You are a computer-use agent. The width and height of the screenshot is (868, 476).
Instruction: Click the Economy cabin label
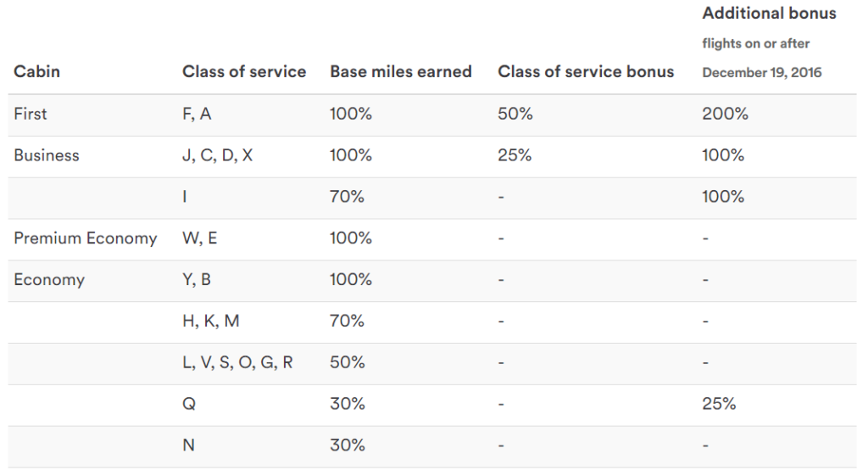[49, 280]
